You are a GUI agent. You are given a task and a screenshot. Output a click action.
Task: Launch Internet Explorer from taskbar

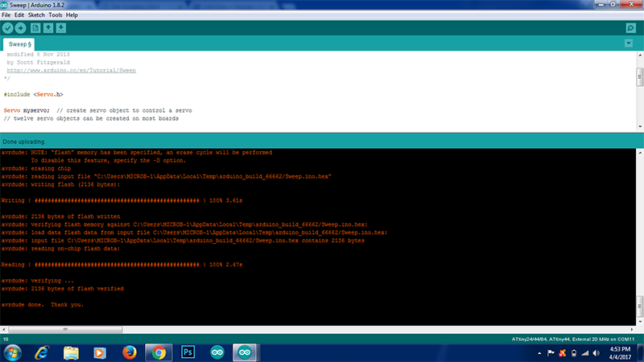coord(42,353)
